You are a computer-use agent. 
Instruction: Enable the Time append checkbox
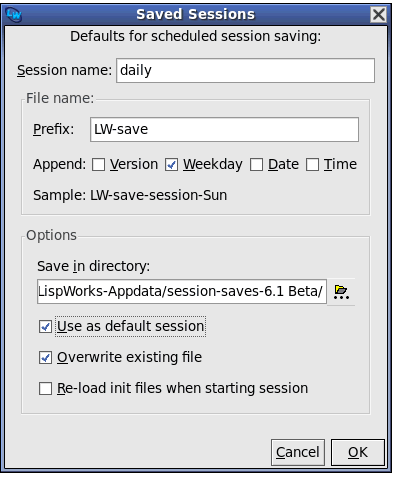click(312, 165)
